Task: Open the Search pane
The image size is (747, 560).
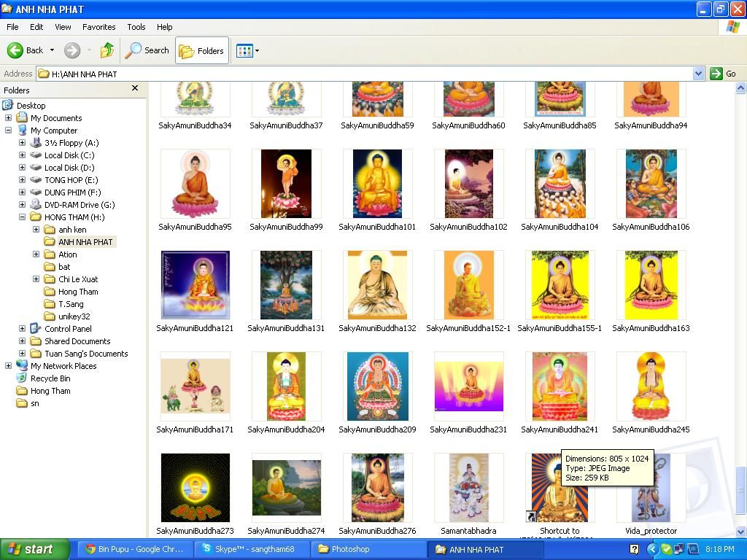Action: (147, 50)
